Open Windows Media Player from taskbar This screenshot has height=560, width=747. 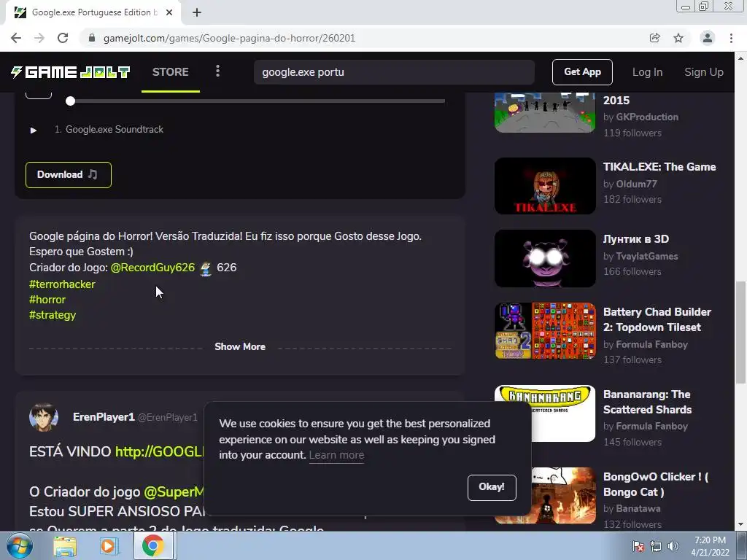click(108, 545)
